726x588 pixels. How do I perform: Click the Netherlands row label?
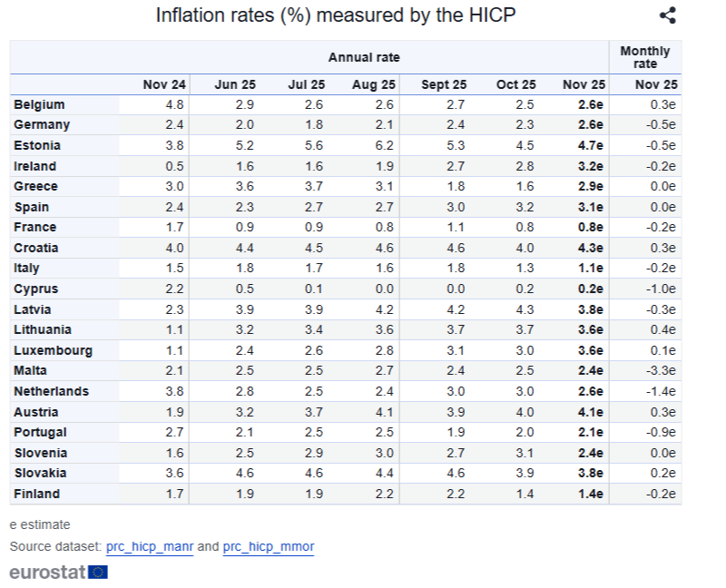click(51, 391)
